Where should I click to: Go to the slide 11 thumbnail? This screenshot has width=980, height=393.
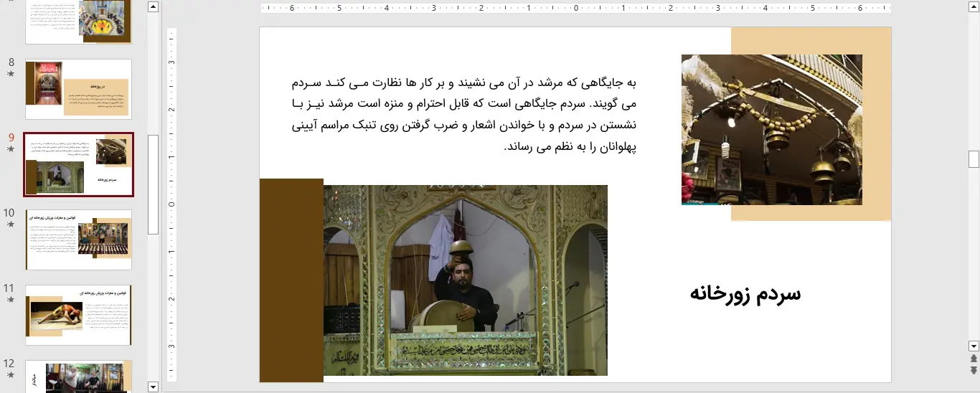79,315
